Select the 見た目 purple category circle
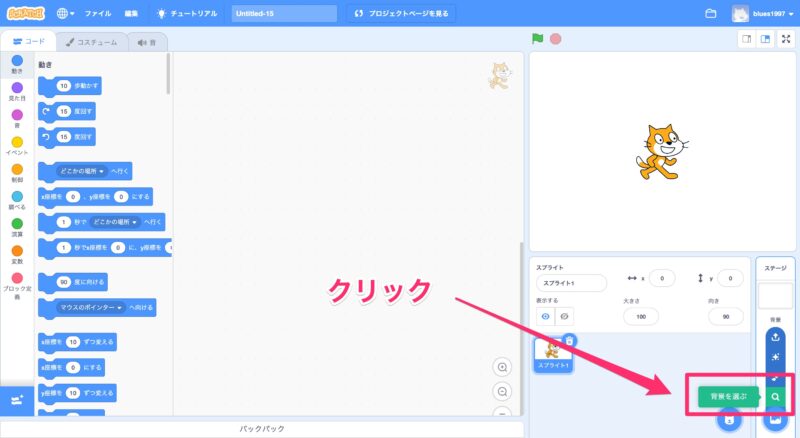This screenshot has height=438, width=800. (17, 88)
